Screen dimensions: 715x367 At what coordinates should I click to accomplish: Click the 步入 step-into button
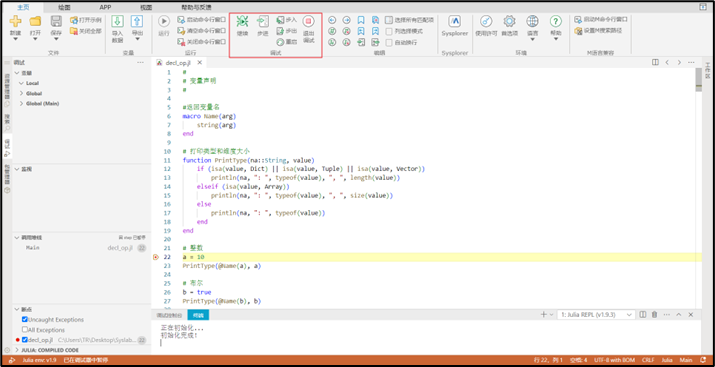[x=287, y=20]
